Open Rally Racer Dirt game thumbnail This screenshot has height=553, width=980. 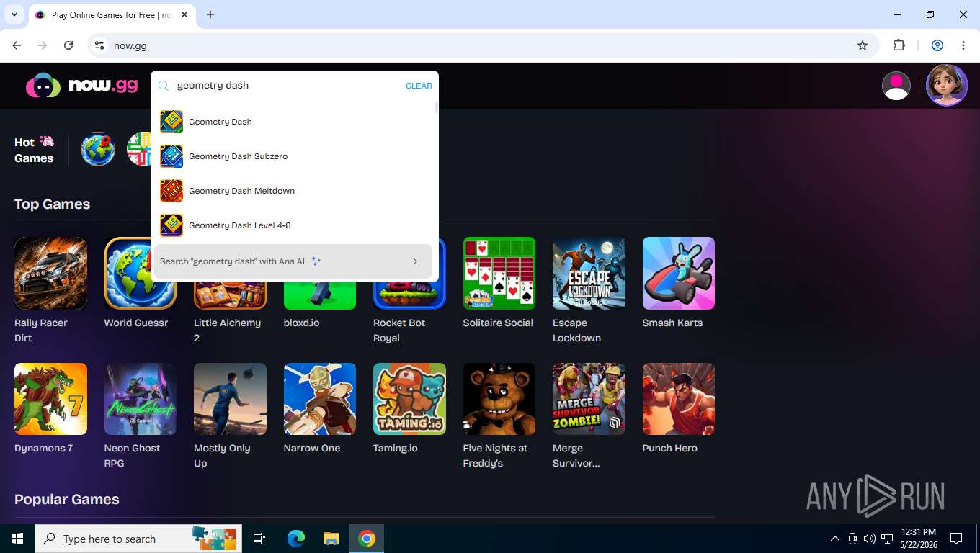tap(50, 273)
